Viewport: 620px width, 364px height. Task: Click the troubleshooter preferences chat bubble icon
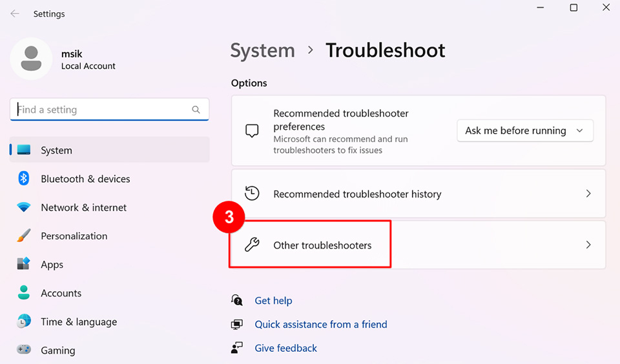coord(252,131)
